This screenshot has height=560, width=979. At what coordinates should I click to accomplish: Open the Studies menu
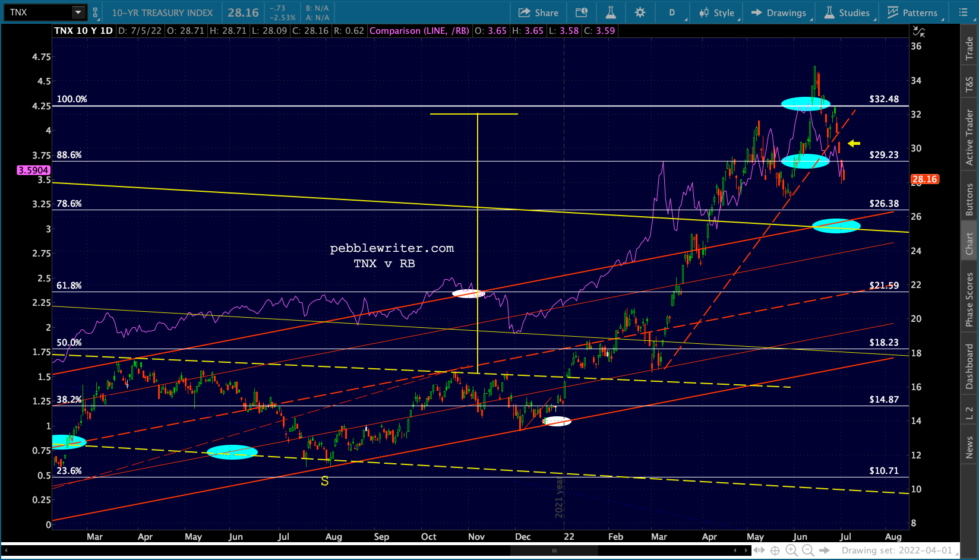tap(847, 12)
